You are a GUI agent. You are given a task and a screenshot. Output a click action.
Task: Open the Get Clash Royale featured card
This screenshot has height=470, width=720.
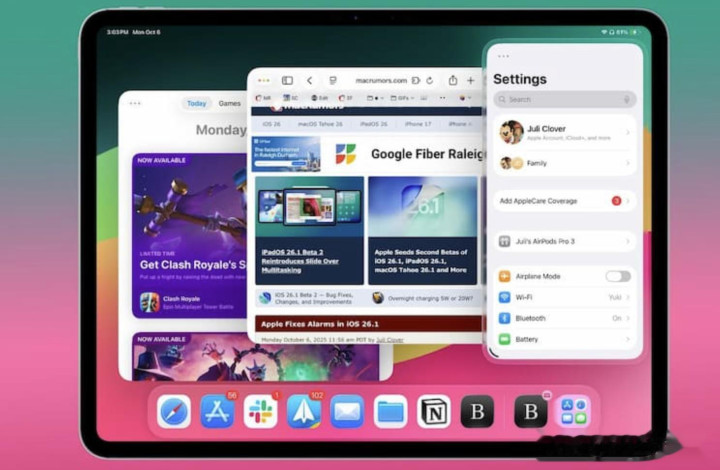click(x=190, y=236)
